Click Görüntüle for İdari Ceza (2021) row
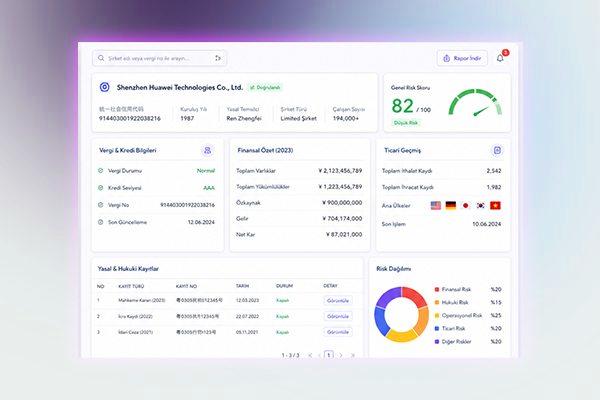The image size is (600, 400). coord(338,332)
